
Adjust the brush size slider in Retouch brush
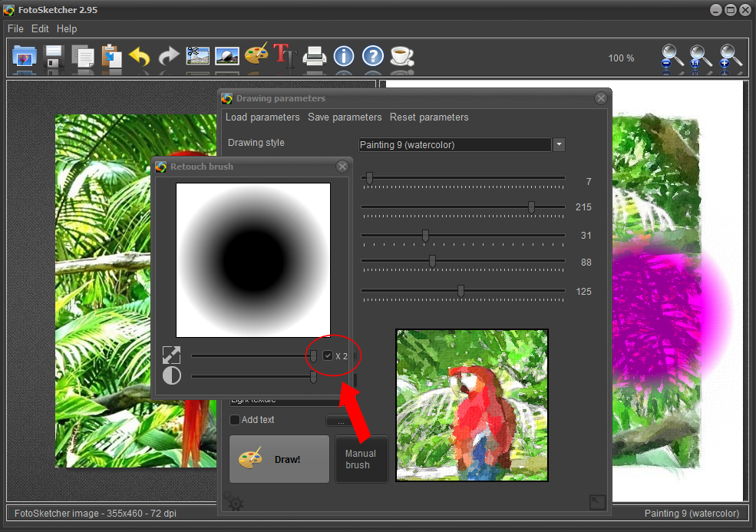click(313, 356)
